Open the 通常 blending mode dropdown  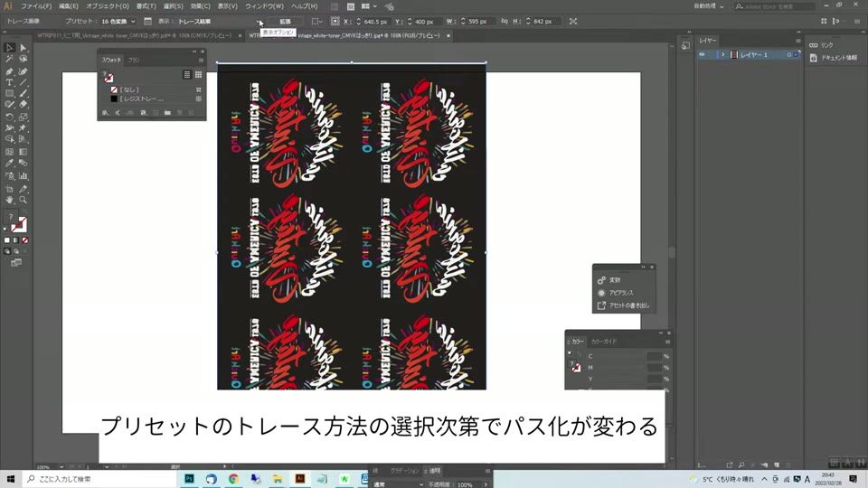pos(399,484)
